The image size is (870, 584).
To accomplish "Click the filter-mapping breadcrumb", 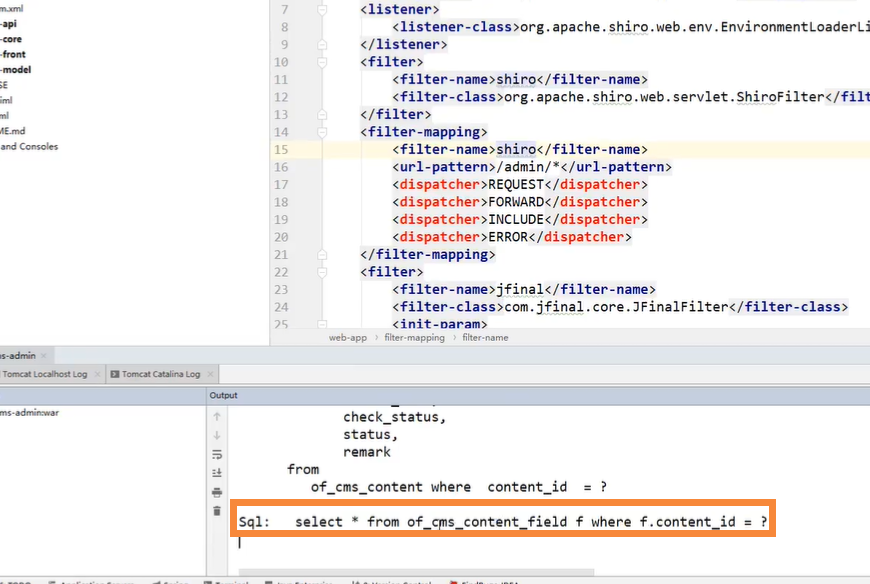I will [414, 338].
